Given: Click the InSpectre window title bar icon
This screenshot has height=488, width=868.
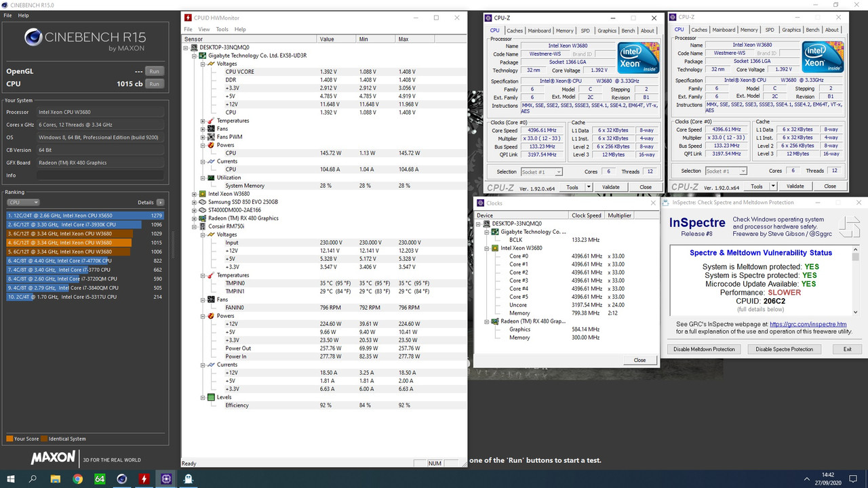Looking at the screenshot, I should (x=666, y=202).
